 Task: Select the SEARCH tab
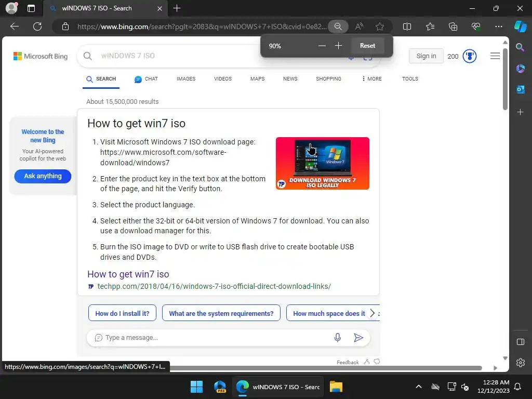pos(101,79)
